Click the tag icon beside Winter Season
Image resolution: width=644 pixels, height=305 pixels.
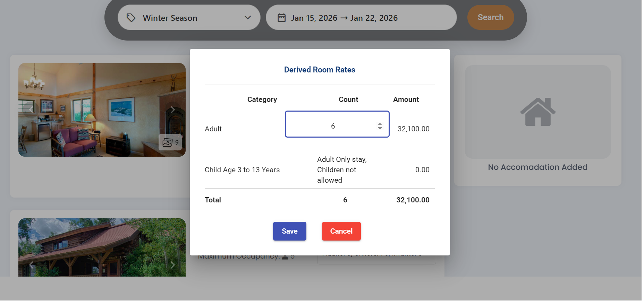131,18
